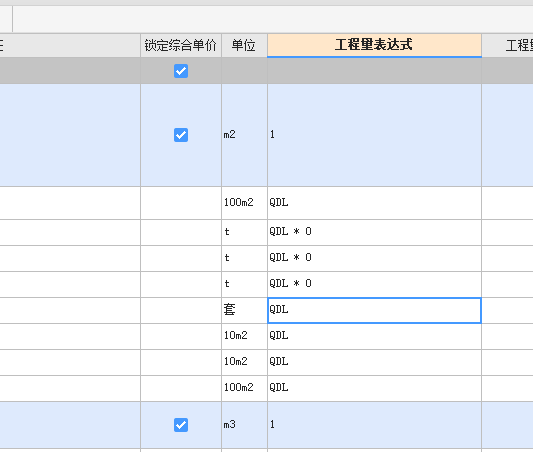Viewport: 533px width, 452px height.
Task: Select expression value 1 in the m2 row
Action: (374, 135)
